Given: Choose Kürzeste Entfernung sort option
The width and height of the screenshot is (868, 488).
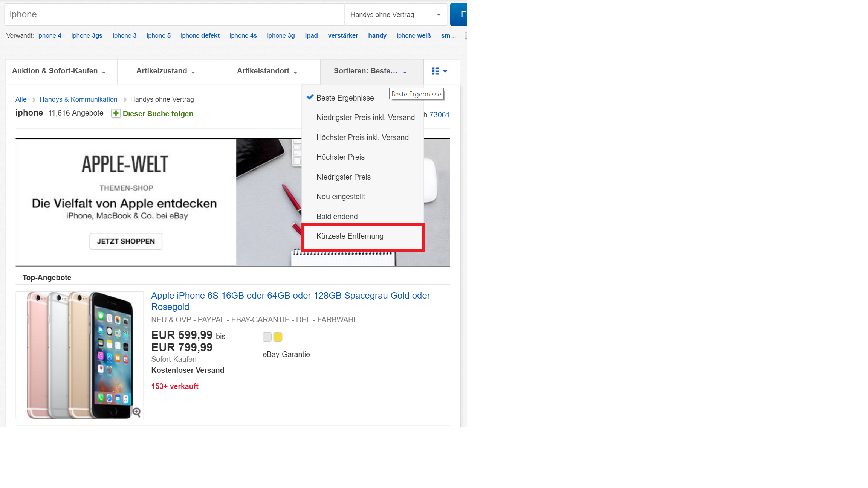Looking at the screenshot, I should click(350, 236).
